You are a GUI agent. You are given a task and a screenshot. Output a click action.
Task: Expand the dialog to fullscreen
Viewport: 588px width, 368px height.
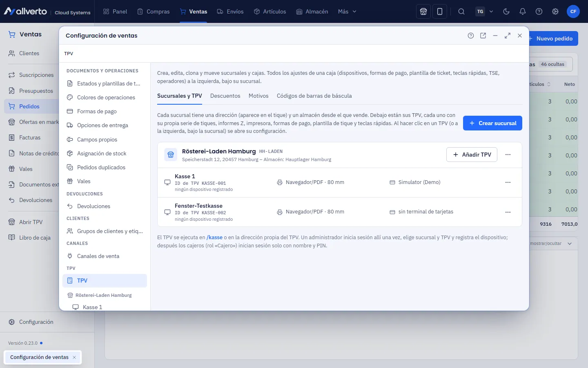coord(508,36)
